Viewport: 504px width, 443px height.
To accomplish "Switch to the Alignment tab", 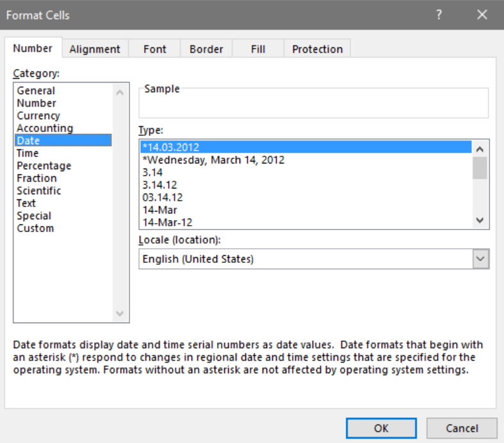I will point(95,49).
